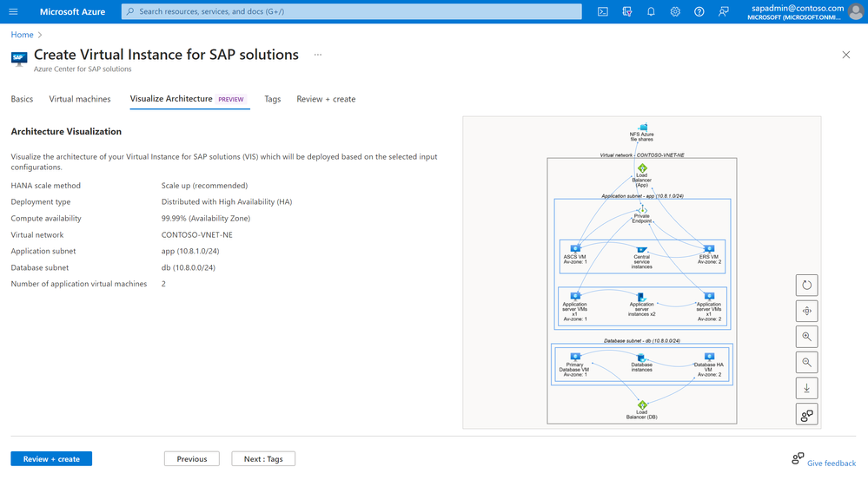The width and height of the screenshot is (868, 480).
Task: Zoom out of the architecture diagram
Action: (806, 362)
